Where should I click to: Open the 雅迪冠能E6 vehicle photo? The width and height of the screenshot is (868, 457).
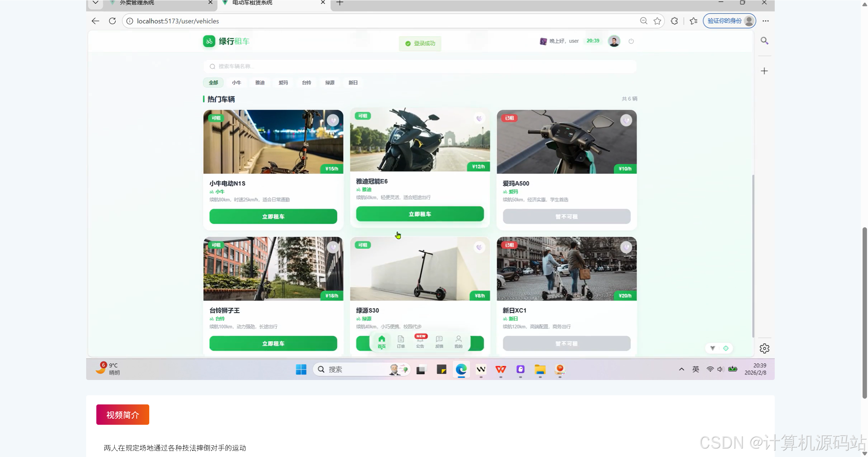click(420, 139)
